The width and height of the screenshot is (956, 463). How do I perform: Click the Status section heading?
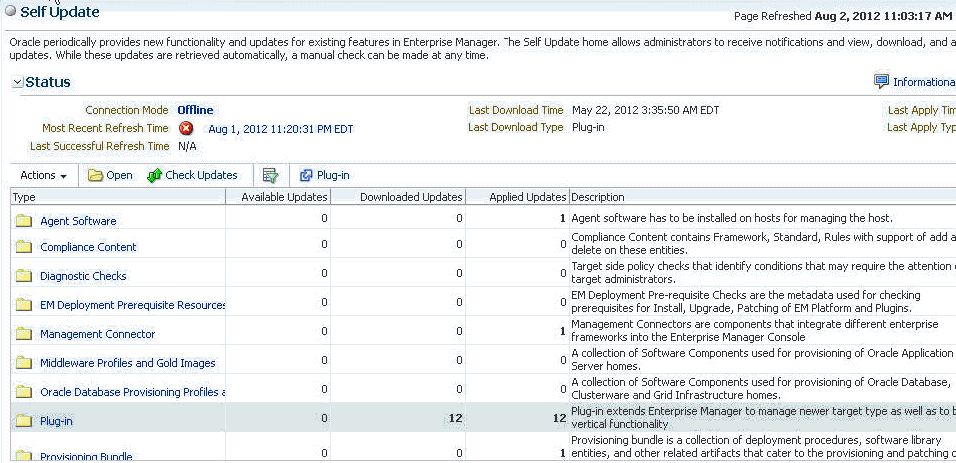pyautogui.click(x=48, y=82)
